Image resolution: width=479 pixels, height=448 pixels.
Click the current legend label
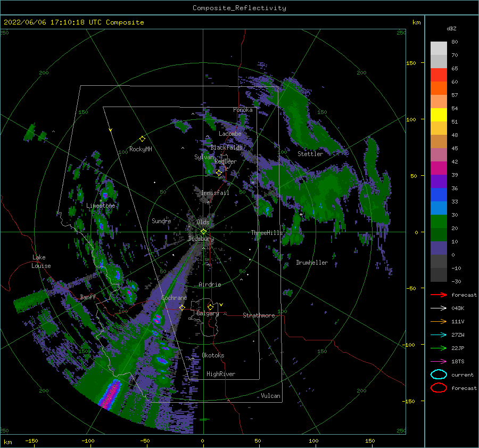pyautogui.click(x=462, y=374)
